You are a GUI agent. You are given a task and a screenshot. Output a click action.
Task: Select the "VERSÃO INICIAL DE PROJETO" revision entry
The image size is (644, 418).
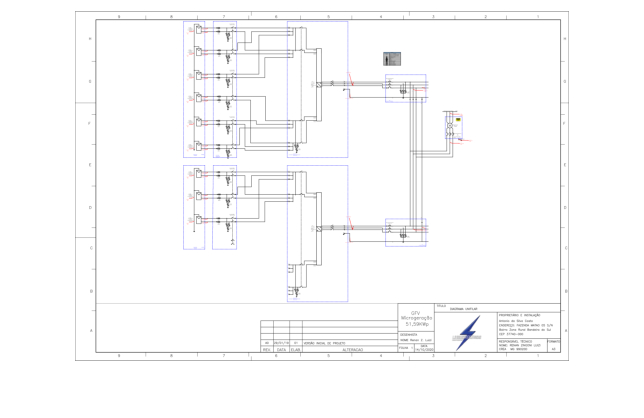[x=324, y=343]
